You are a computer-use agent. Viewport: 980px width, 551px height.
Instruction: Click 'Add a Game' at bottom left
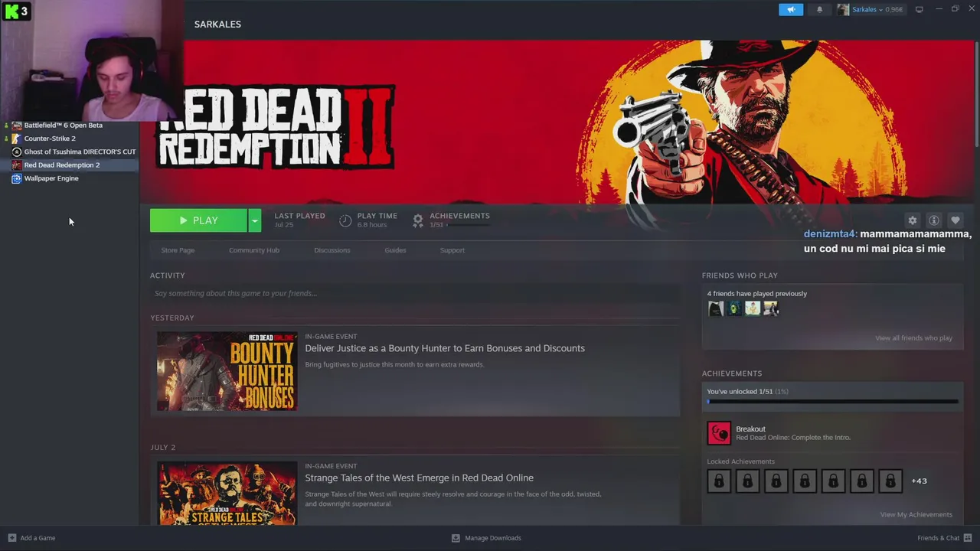tap(38, 538)
